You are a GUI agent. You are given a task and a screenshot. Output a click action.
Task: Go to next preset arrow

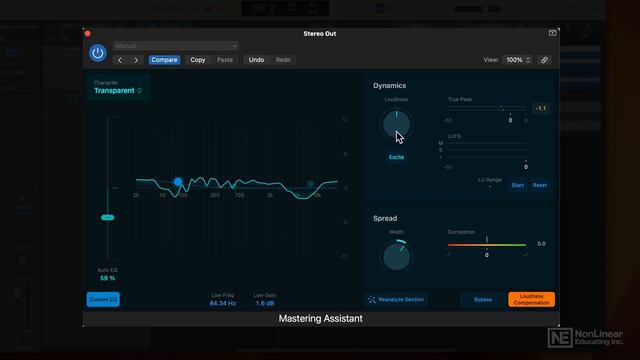(136, 60)
